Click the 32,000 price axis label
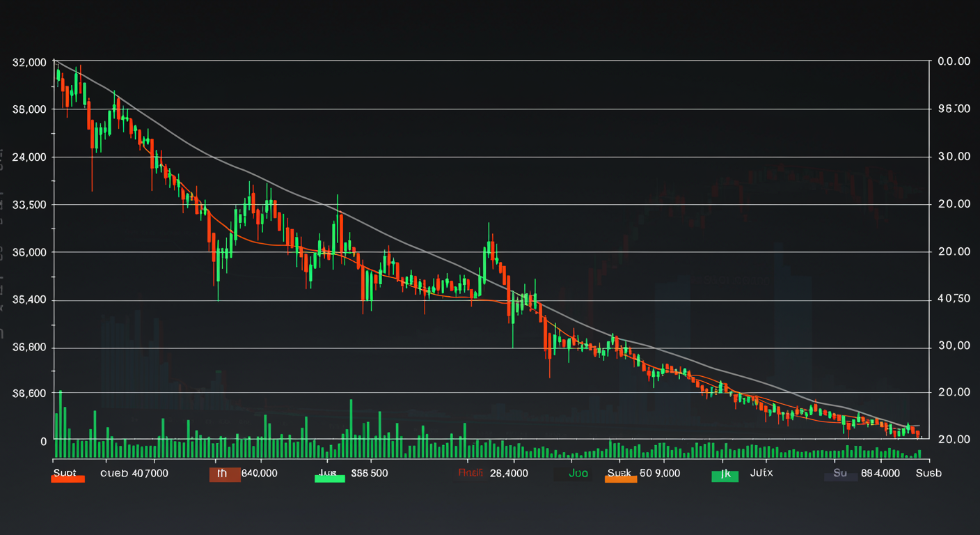Screen dimensions: 980x535 click(29, 62)
